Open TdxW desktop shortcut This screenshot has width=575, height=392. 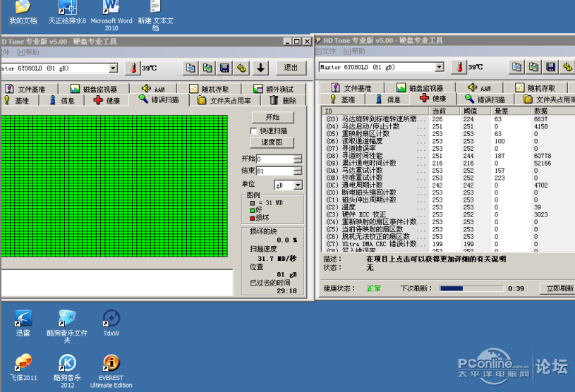pyautogui.click(x=111, y=323)
